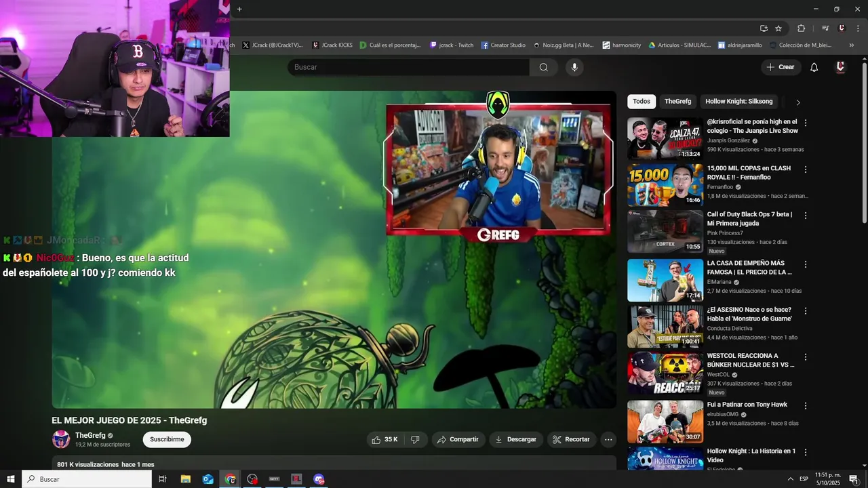Click the YouTube search magnifier button

point(544,67)
